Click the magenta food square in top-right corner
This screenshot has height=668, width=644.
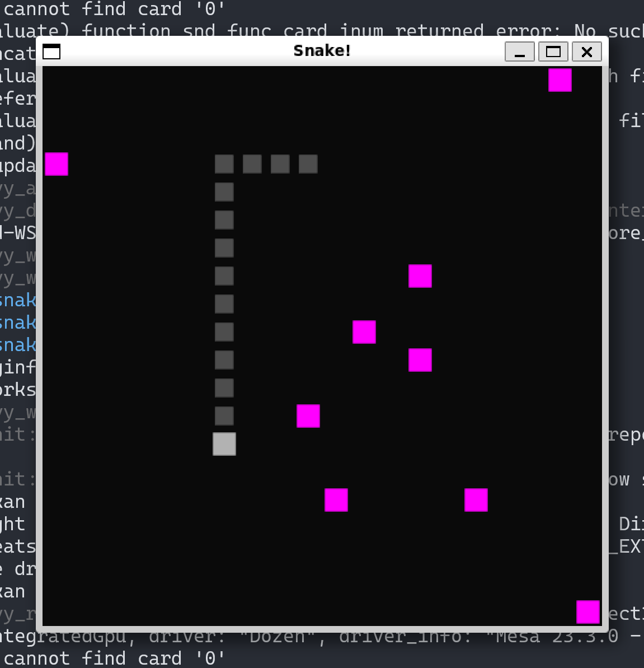pos(560,80)
